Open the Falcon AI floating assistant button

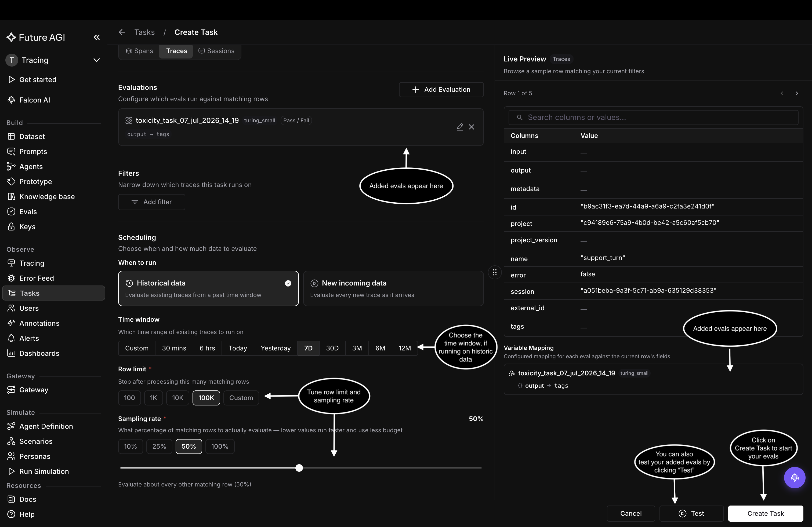(794, 478)
